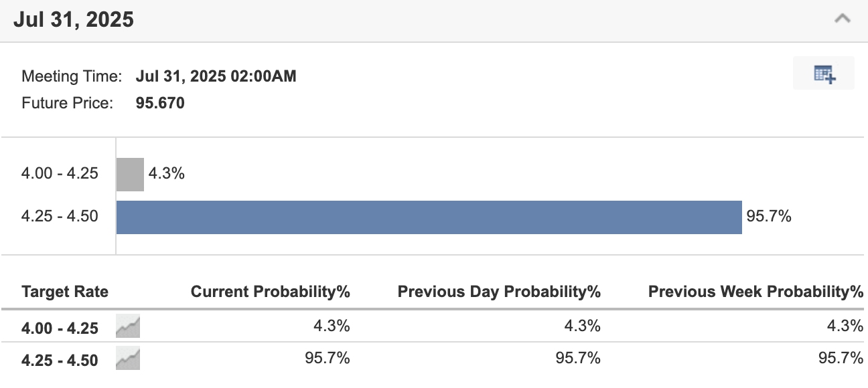Image resolution: width=868 pixels, height=388 pixels.
Task: Select the blue 95.7% probability bar
Action: (429, 215)
